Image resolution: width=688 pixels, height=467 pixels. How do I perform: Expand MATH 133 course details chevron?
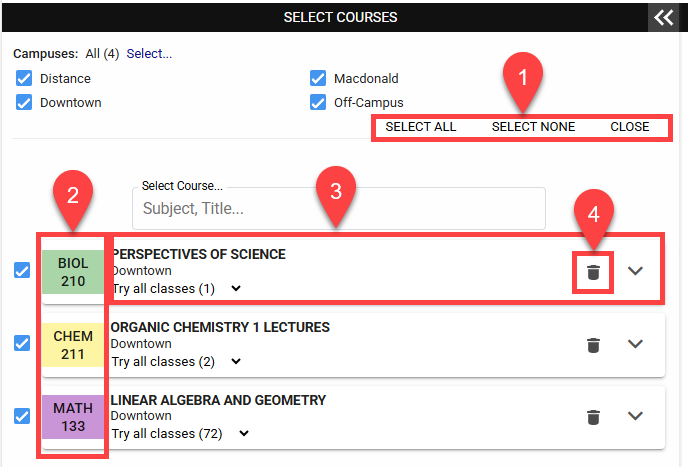635,416
